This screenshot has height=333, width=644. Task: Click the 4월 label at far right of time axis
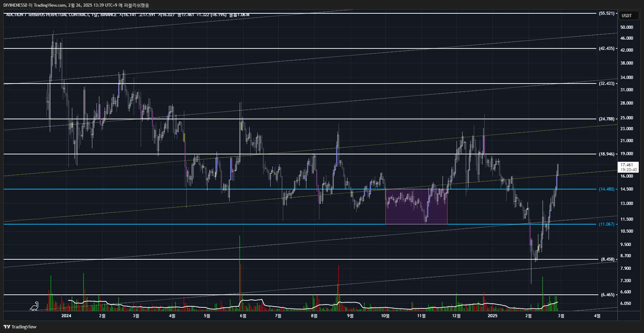(x=597, y=316)
